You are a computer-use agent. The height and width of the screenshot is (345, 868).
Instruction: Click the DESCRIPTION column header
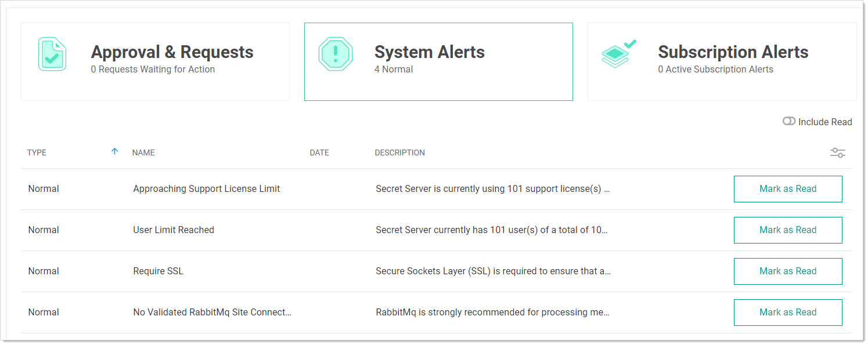tap(399, 153)
